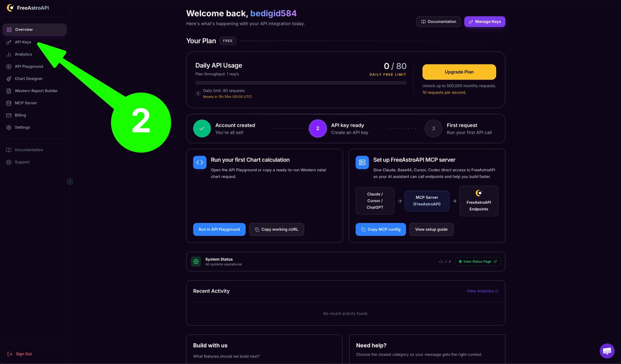Click Copy MCP config button
Screen dimensions: 621x364
[x=381, y=230]
